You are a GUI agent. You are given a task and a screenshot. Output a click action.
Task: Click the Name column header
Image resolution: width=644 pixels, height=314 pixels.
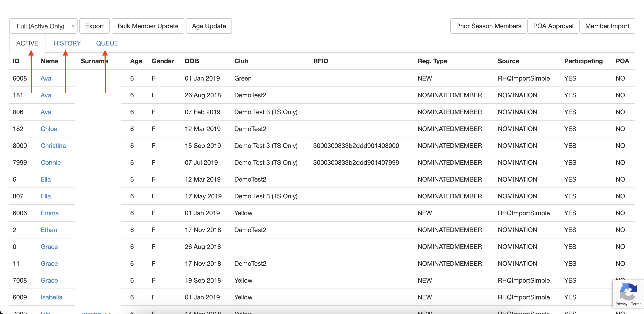pos(50,61)
